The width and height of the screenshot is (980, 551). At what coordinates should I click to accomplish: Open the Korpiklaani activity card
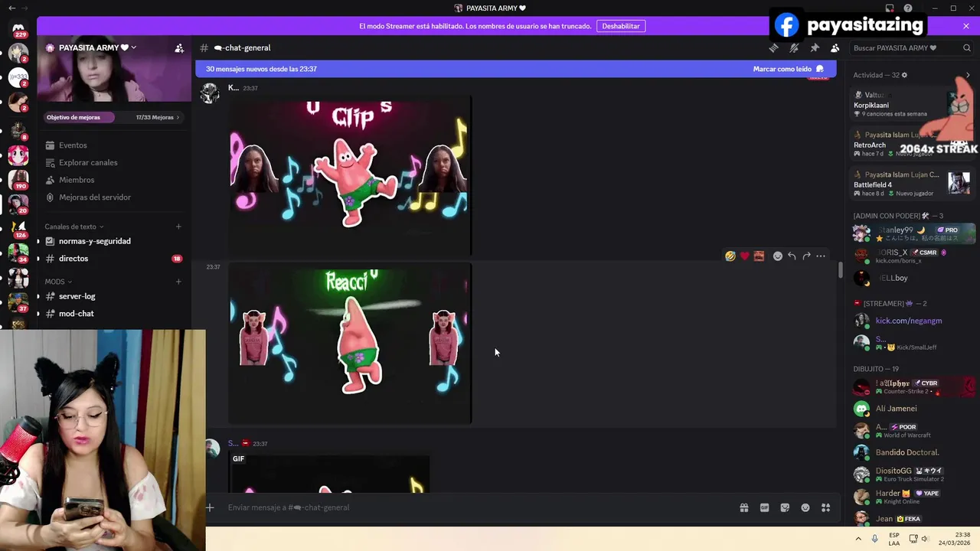[913, 105]
